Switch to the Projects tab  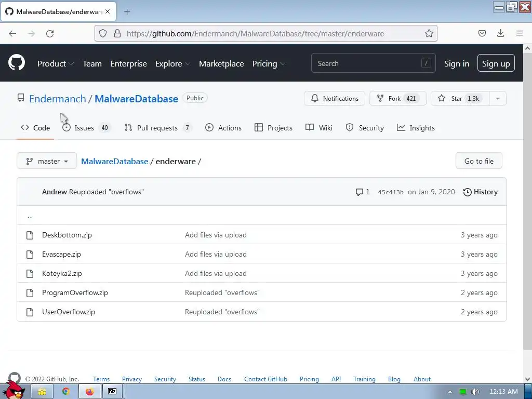(273, 128)
